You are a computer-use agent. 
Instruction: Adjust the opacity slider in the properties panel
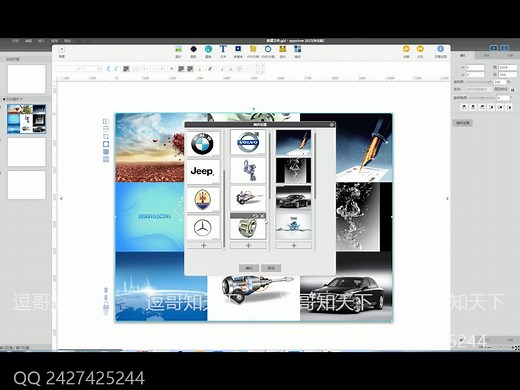point(479,82)
